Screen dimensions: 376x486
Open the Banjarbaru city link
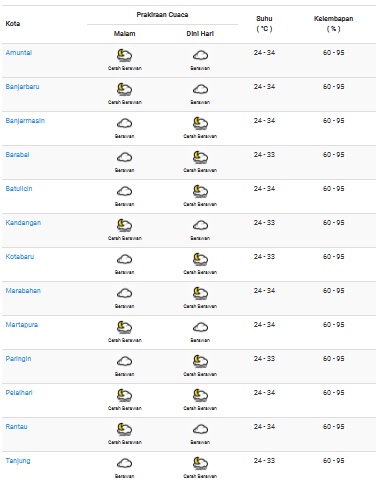coord(22,87)
